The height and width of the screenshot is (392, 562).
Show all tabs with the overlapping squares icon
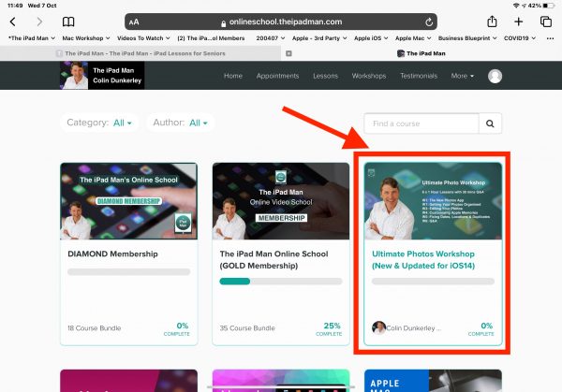pos(545,22)
